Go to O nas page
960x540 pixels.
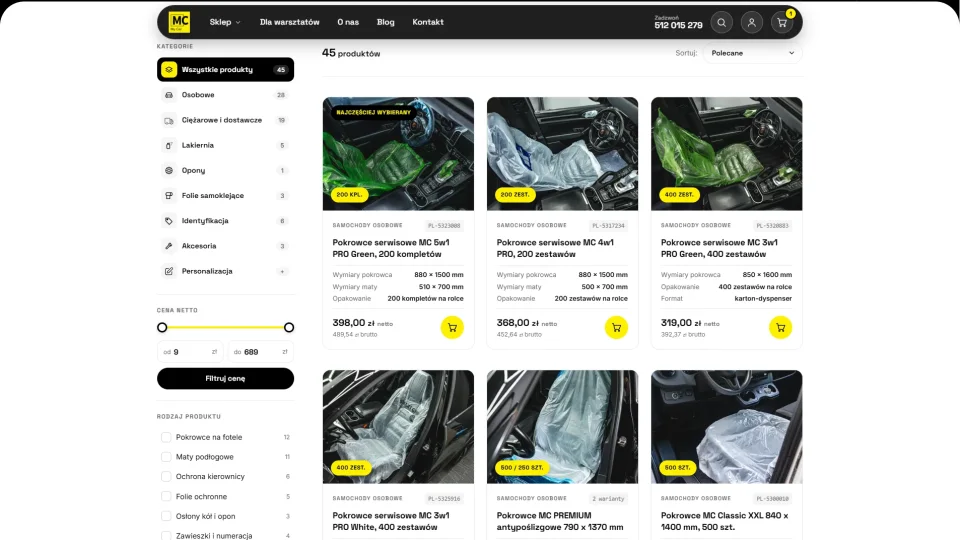click(348, 22)
